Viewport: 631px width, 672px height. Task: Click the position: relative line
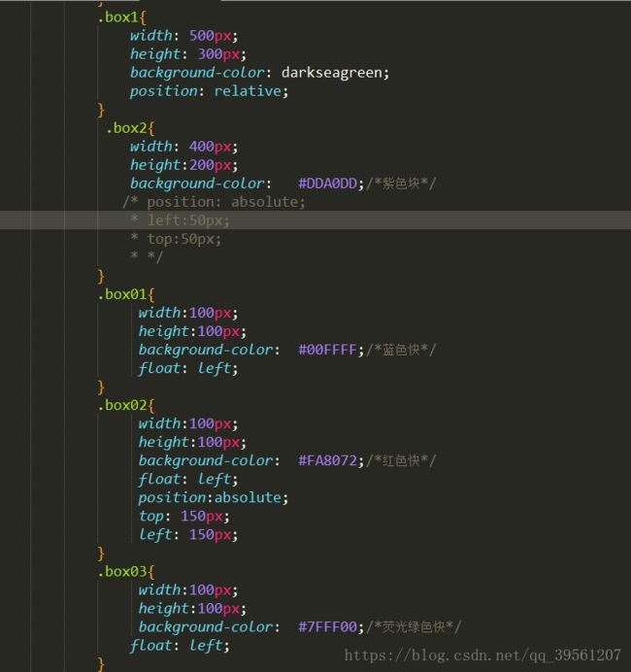point(209,91)
